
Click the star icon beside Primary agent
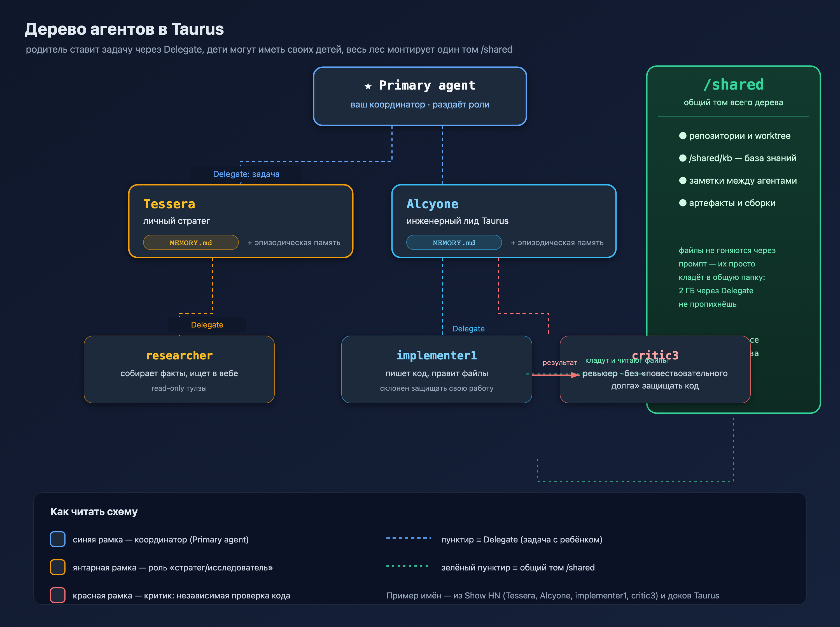tap(368, 86)
